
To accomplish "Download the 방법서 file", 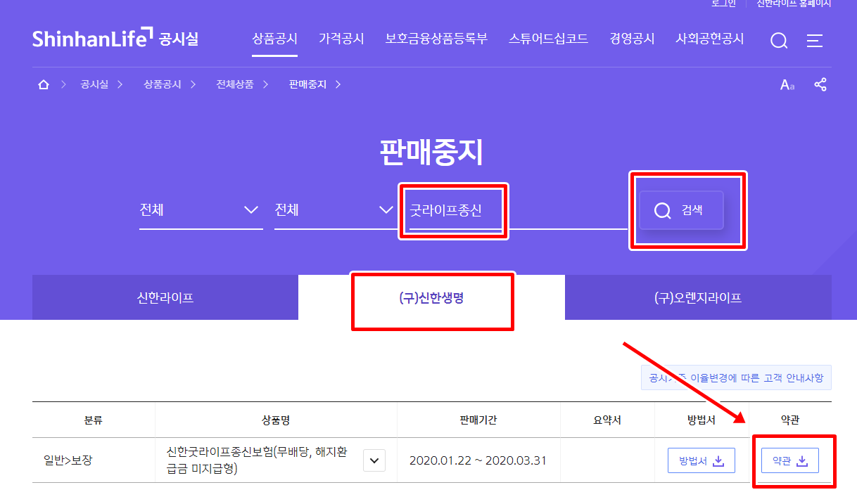I will tap(701, 461).
